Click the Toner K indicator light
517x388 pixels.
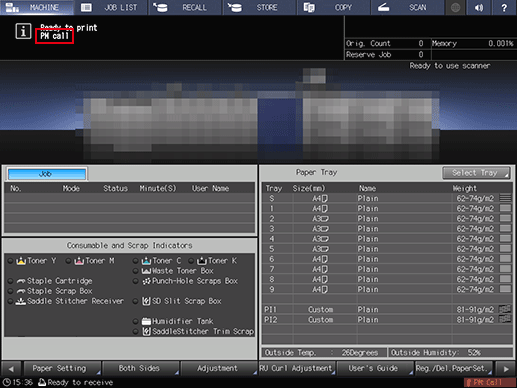[191, 261]
